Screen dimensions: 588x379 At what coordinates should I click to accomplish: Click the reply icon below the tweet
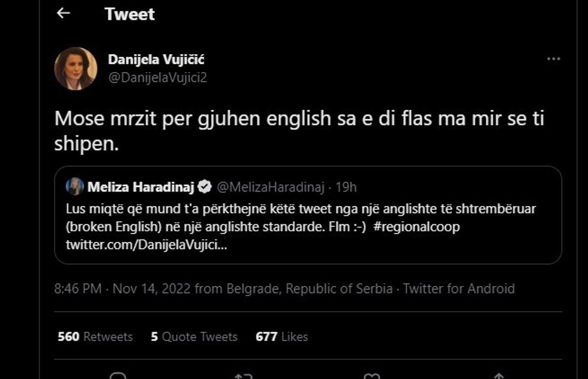(118, 376)
